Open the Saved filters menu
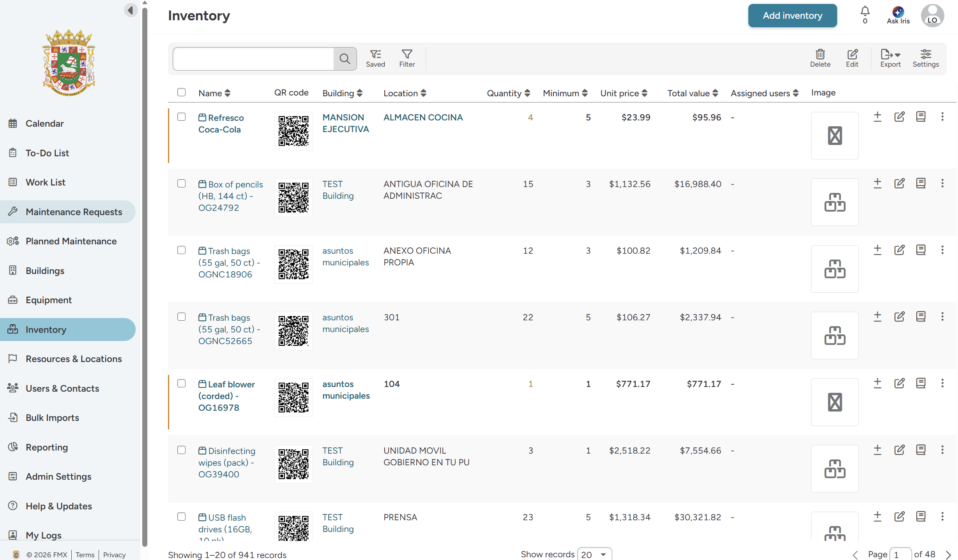The height and width of the screenshot is (560, 958). [375, 58]
